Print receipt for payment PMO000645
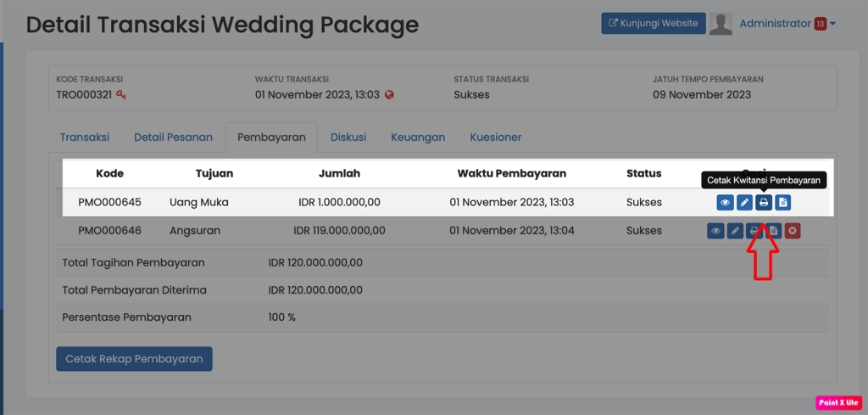 click(764, 203)
